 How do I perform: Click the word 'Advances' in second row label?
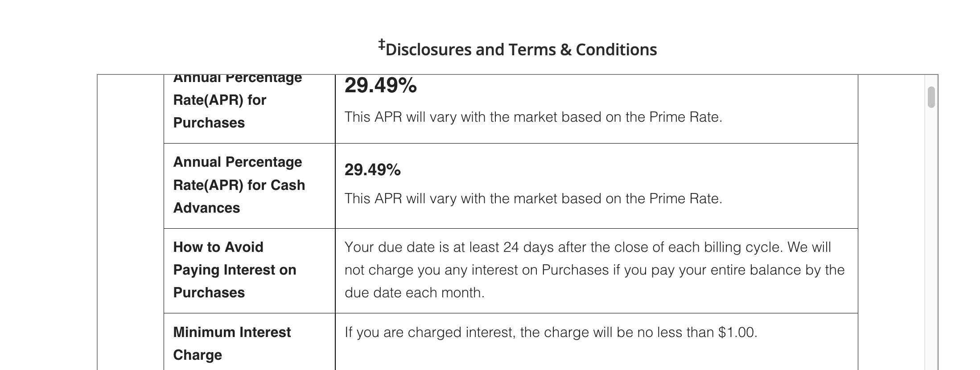click(x=206, y=208)
